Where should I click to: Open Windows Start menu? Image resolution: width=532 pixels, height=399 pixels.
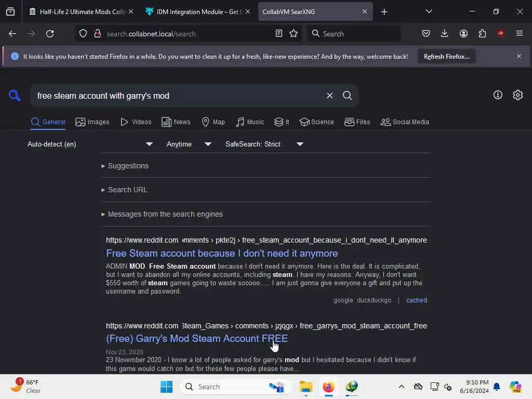(x=166, y=387)
